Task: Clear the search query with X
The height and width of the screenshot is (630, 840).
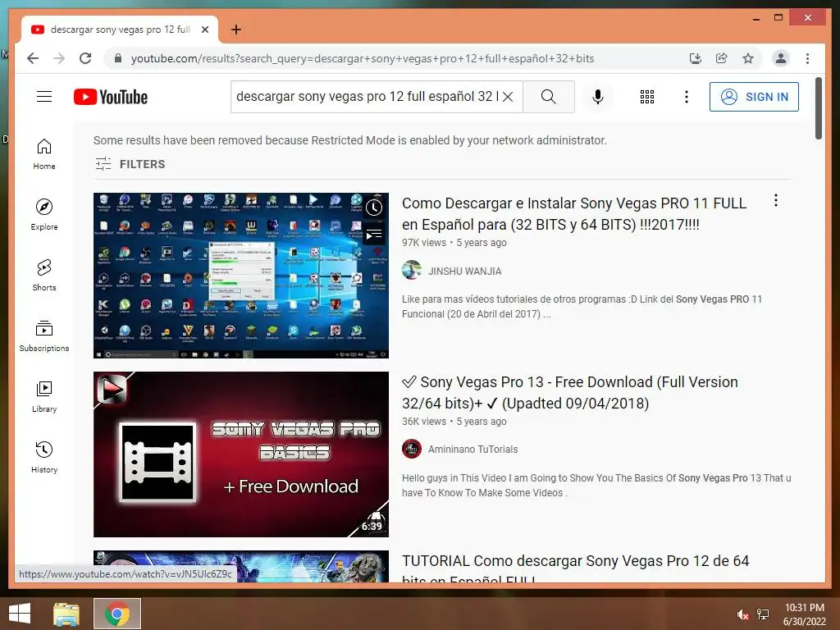Action: click(x=508, y=97)
